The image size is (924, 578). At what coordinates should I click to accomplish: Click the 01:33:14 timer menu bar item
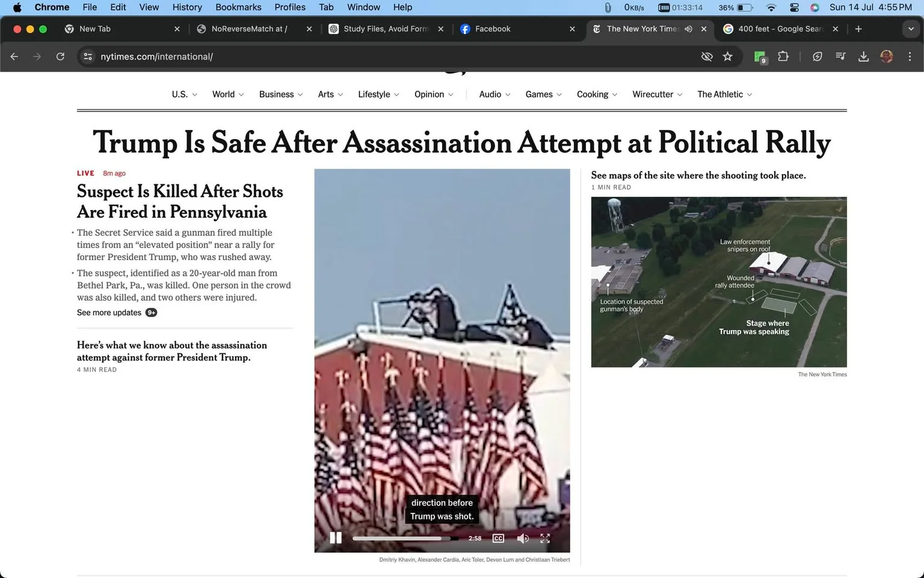680,7
